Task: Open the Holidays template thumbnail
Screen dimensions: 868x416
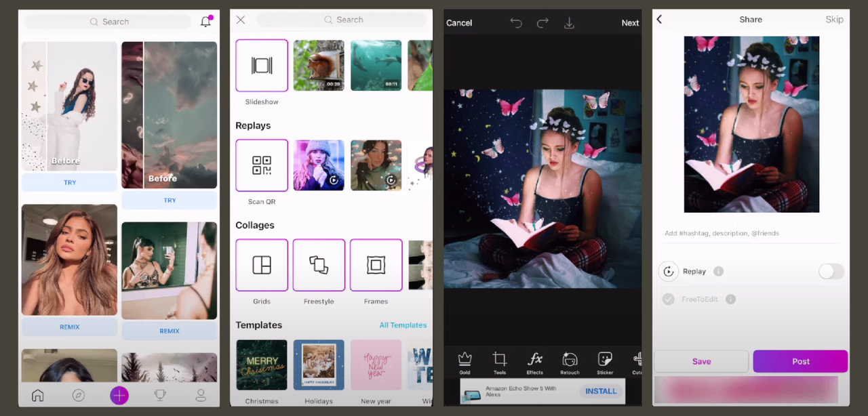Action: click(319, 365)
